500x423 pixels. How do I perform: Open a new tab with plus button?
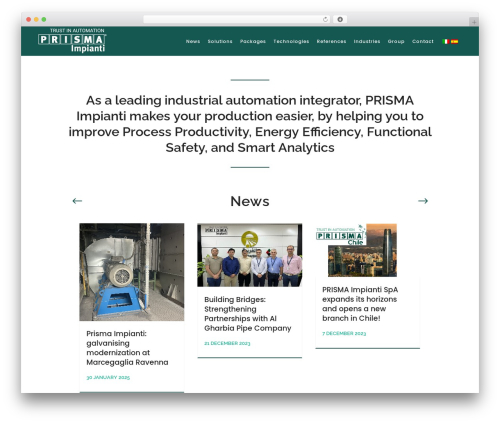coord(474,22)
